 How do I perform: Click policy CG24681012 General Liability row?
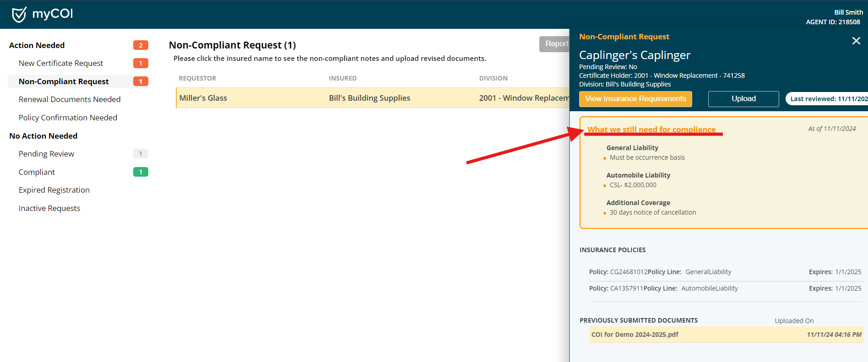[725, 272]
